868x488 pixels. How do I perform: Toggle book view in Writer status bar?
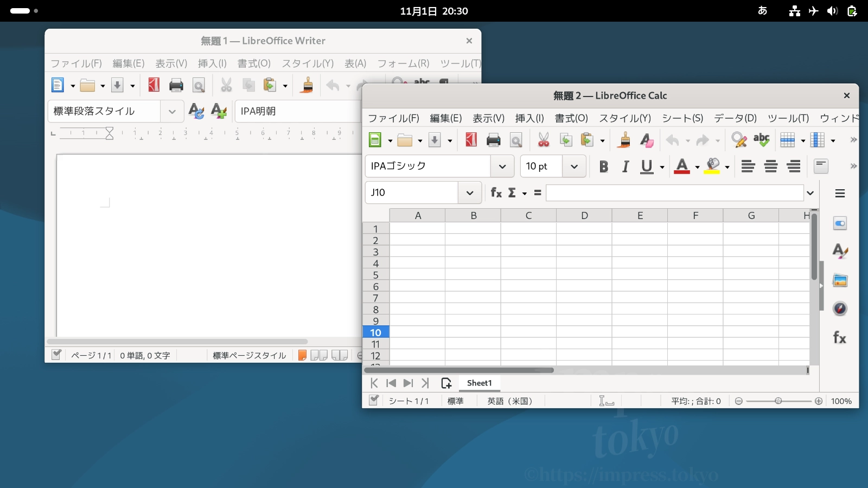click(x=340, y=355)
